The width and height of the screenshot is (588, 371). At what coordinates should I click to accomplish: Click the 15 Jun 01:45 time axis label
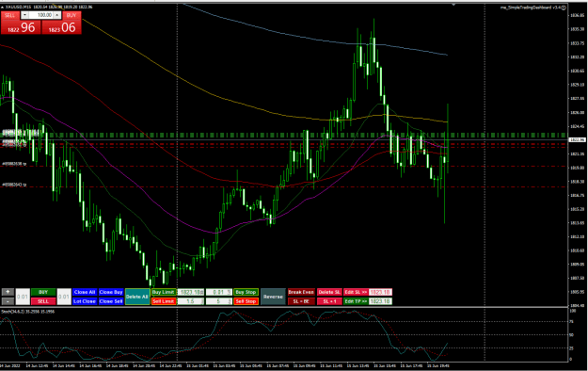(198, 365)
